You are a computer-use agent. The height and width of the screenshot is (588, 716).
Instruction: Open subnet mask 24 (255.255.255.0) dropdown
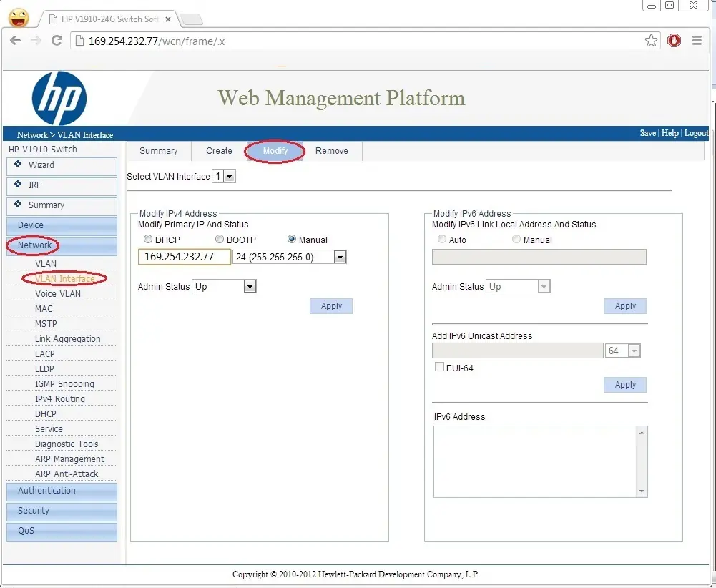(x=290, y=257)
